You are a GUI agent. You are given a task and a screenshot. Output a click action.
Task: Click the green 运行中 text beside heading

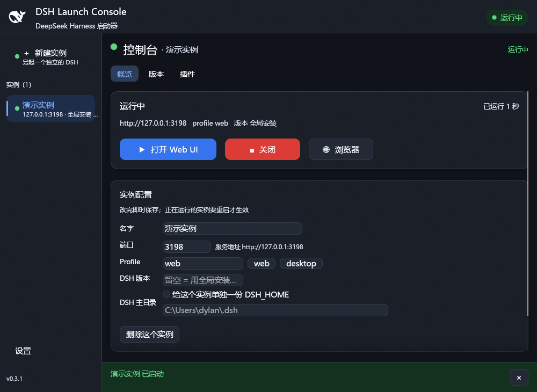tap(518, 49)
